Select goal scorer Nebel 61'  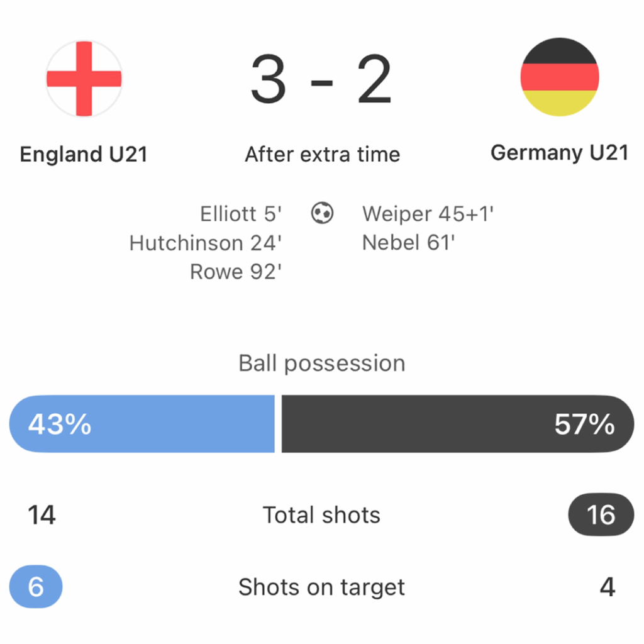(408, 243)
